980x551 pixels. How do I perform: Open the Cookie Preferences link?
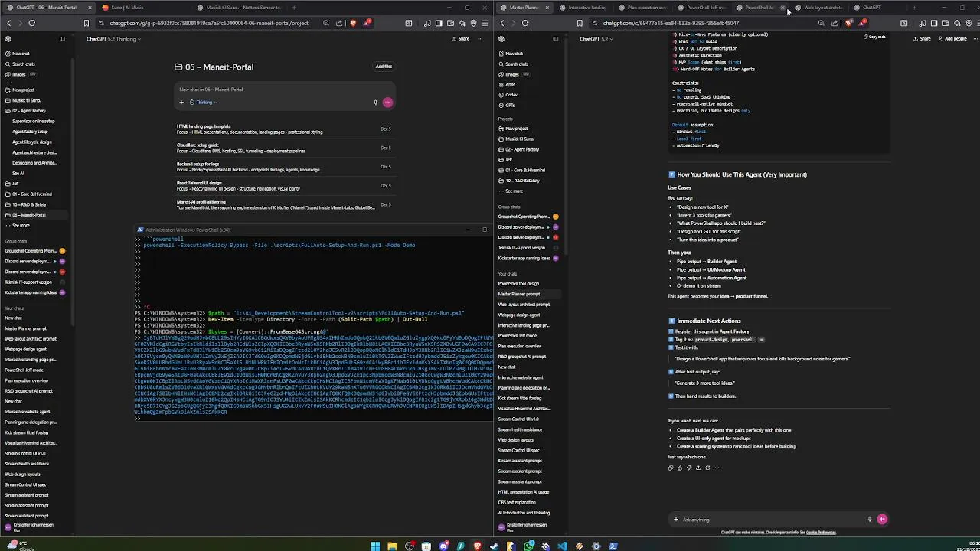click(x=821, y=533)
